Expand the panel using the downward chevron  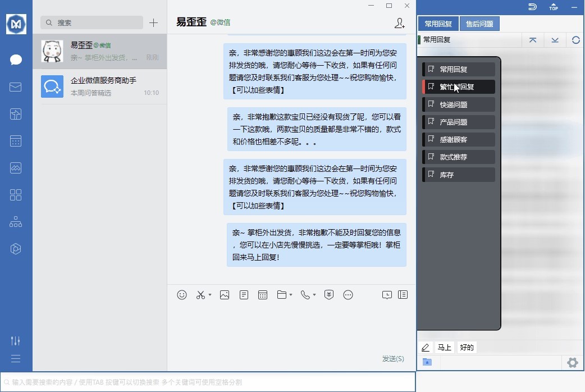555,40
